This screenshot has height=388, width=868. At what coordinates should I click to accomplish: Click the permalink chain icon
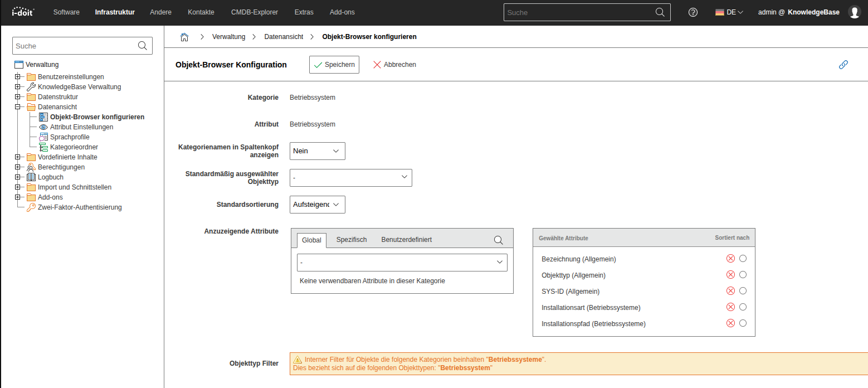pos(843,65)
